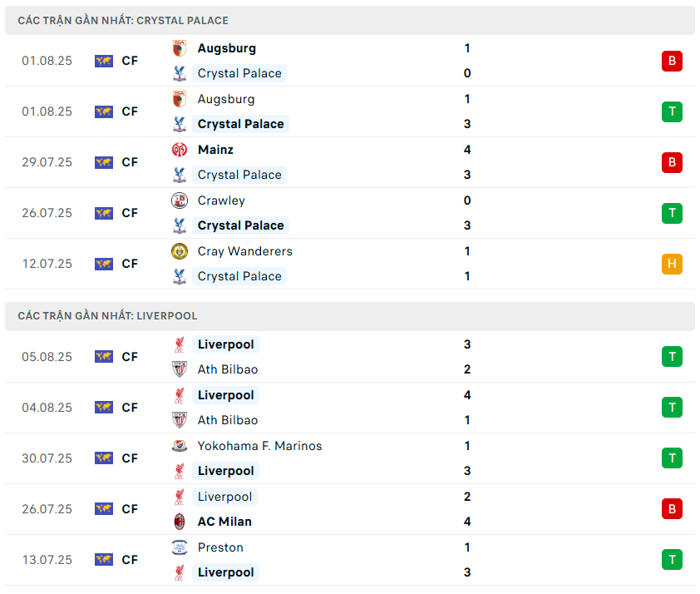
Task: Click the red B badge for Mainz match
Action: [x=672, y=162]
